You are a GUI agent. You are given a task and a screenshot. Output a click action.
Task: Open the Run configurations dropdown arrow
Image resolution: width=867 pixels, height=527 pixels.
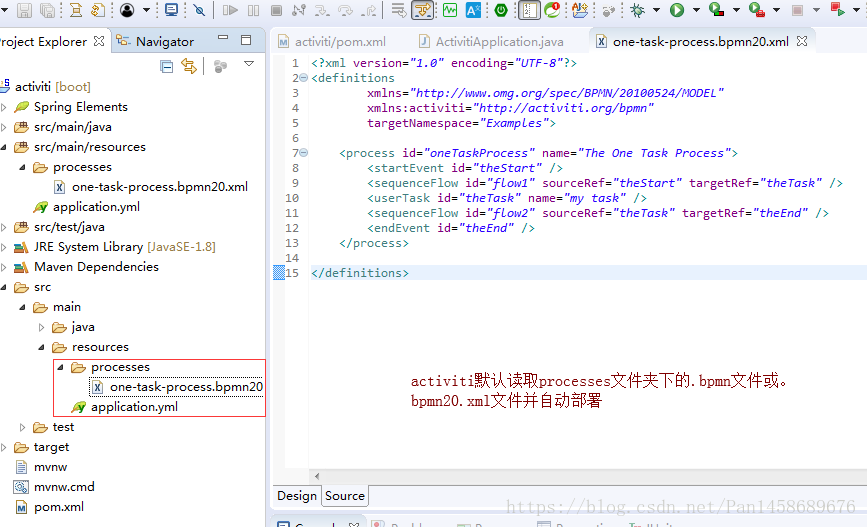click(x=696, y=10)
